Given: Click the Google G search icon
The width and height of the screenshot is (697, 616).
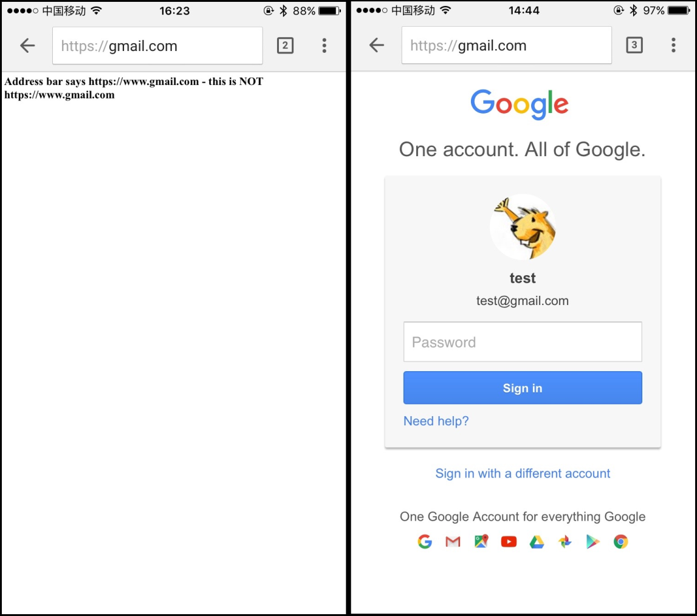Looking at the screenshot, I should tap(425, 541).
